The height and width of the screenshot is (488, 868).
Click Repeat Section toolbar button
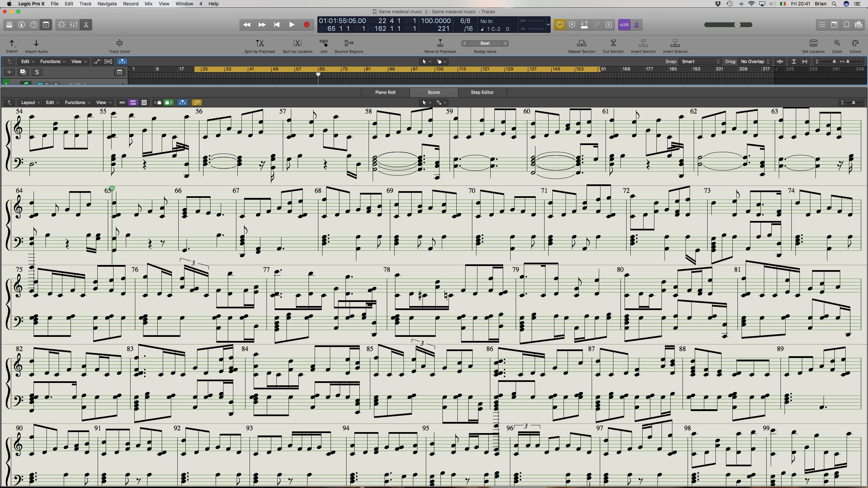581,46
